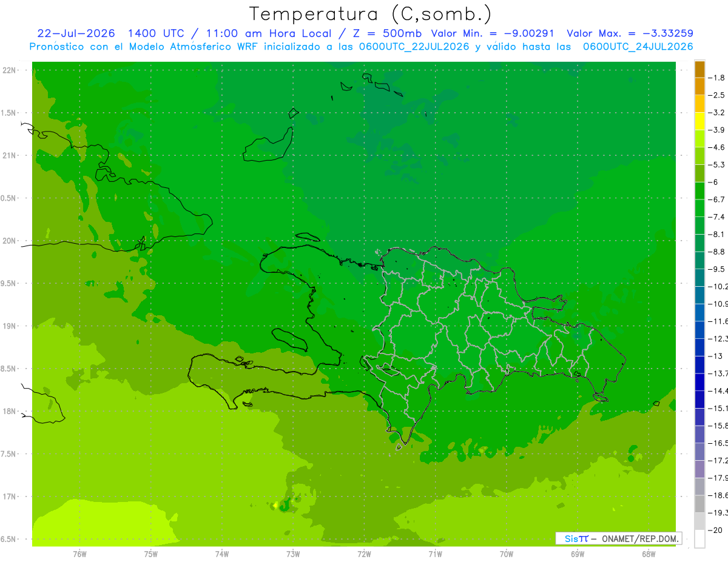Click the '76W' longitude label

[79, 554]
